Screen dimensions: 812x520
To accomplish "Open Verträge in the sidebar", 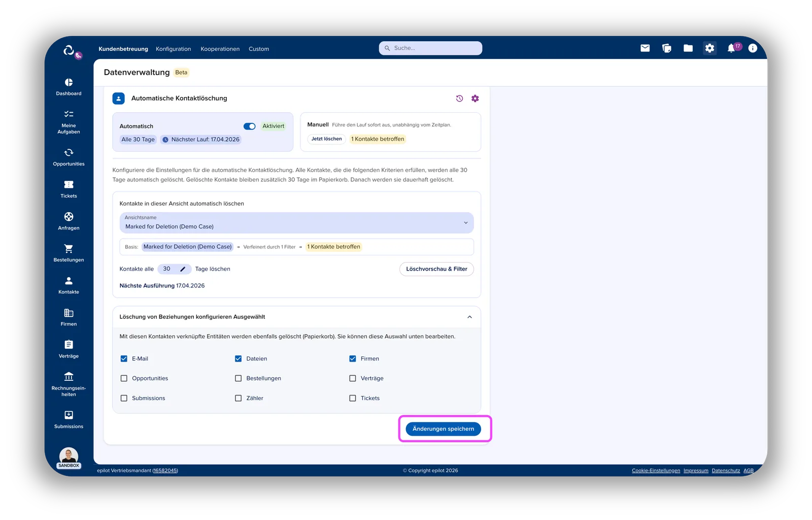I will tap(69, 349).
